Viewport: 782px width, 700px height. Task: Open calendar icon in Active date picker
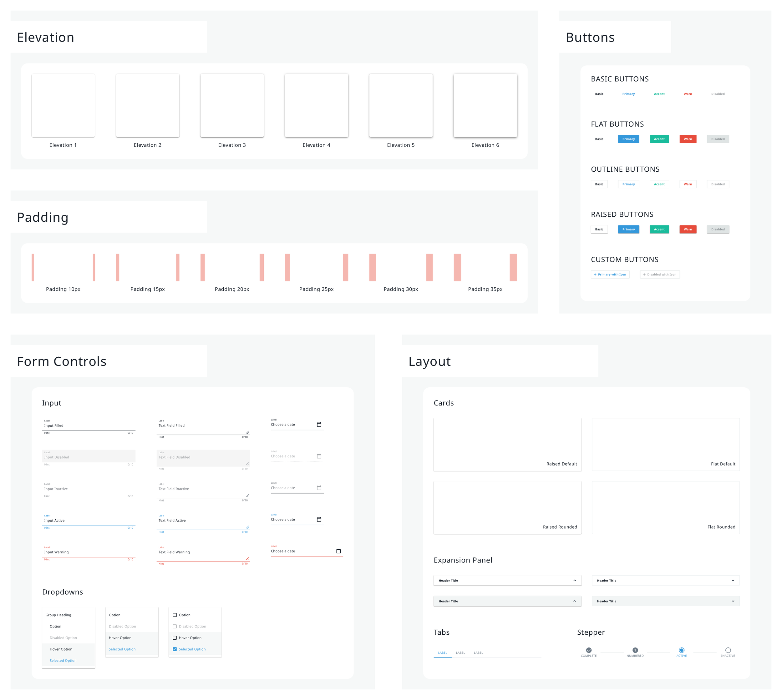(319, 520)
